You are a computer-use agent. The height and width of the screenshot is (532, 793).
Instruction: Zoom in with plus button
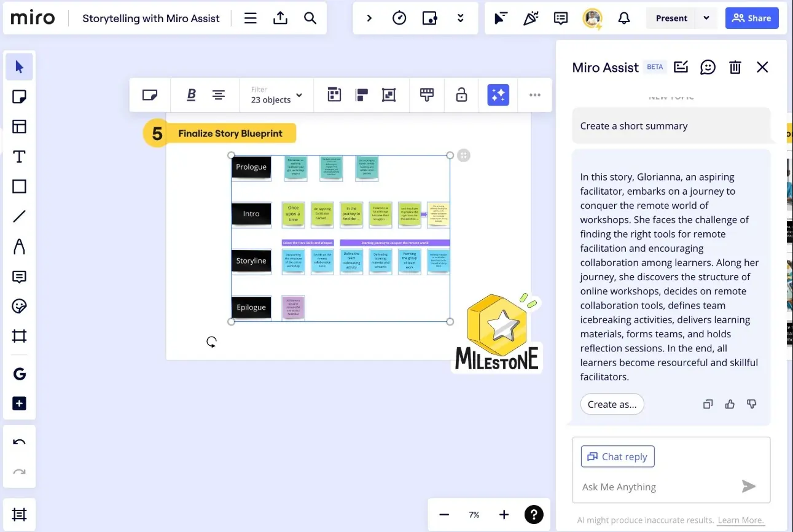[504, 515]
